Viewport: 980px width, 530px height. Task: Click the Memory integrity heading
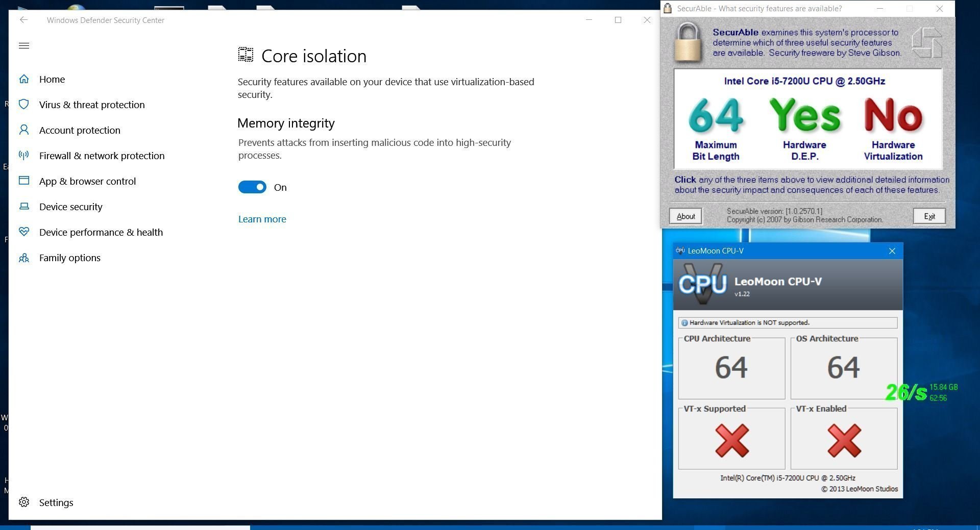pos(286,123)
